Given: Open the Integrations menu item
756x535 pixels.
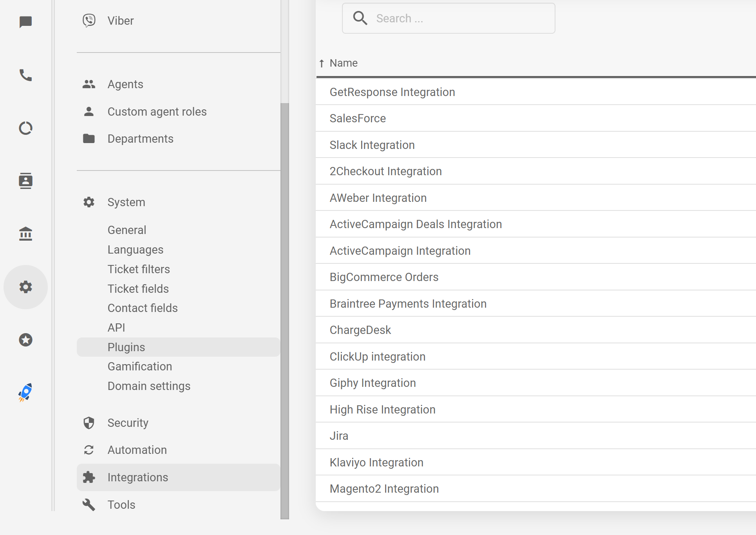Looking at the screenshot, I should [x=137, y=477].
